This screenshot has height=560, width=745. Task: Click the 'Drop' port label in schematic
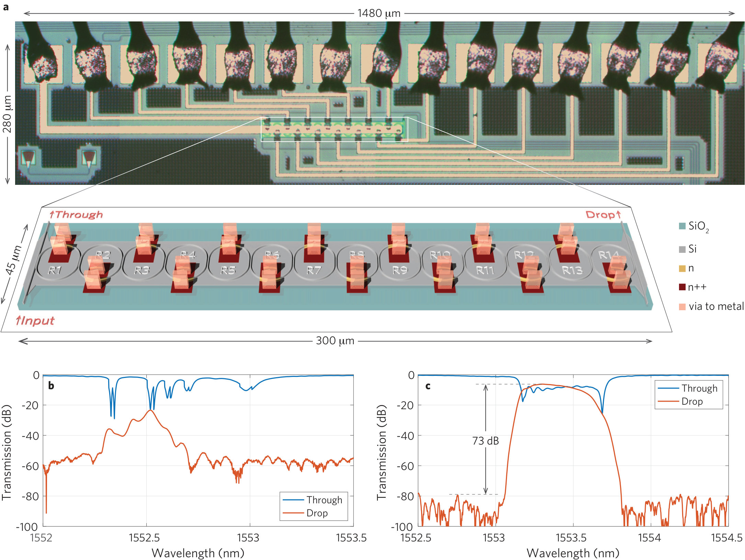click(603, 215)
